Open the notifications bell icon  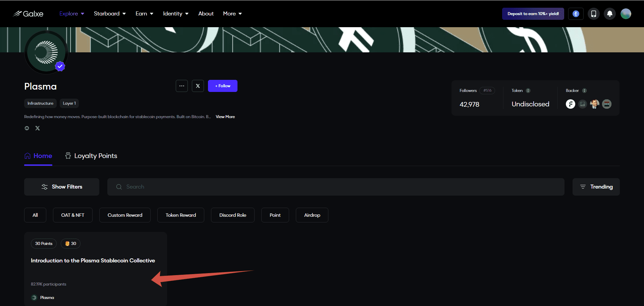(x=609, y=14)
